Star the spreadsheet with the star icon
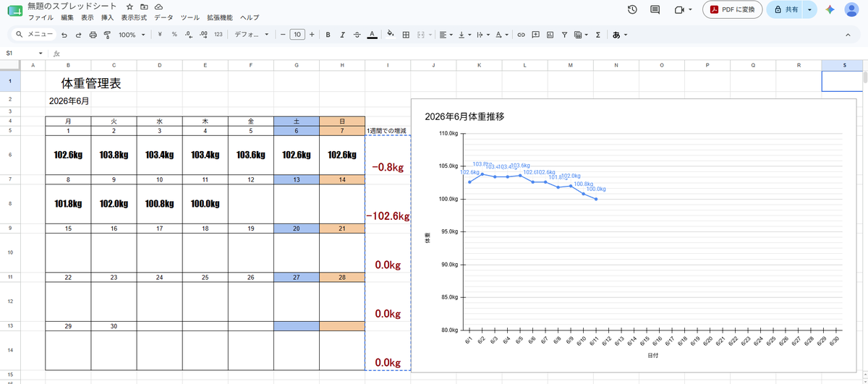 point(129,6)
